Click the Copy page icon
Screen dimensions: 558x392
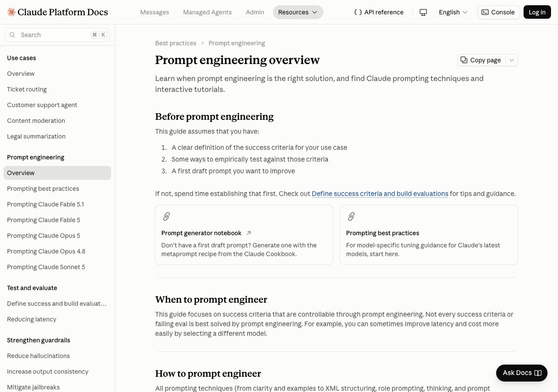[464, 60]
